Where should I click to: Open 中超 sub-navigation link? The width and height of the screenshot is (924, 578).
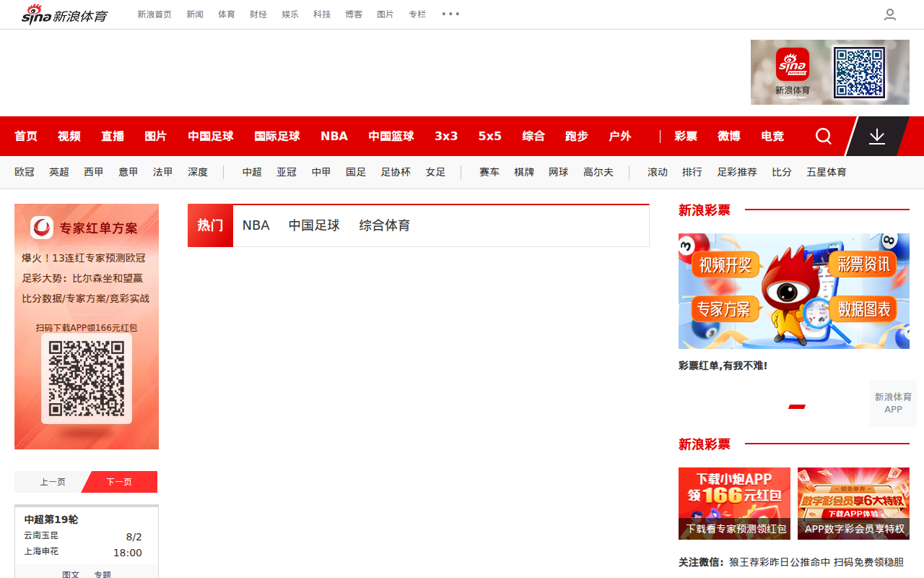[252, 172]
